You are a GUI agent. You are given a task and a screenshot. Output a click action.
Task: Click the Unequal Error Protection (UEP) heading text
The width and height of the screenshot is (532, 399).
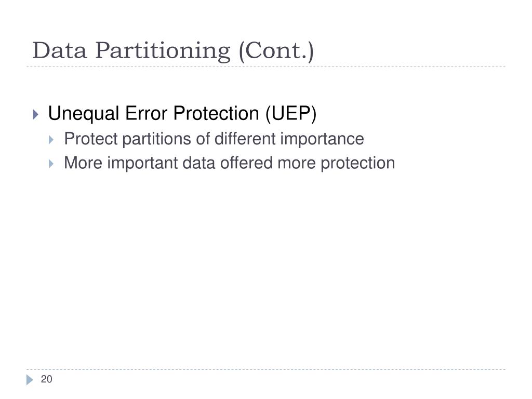click(182, 114)
